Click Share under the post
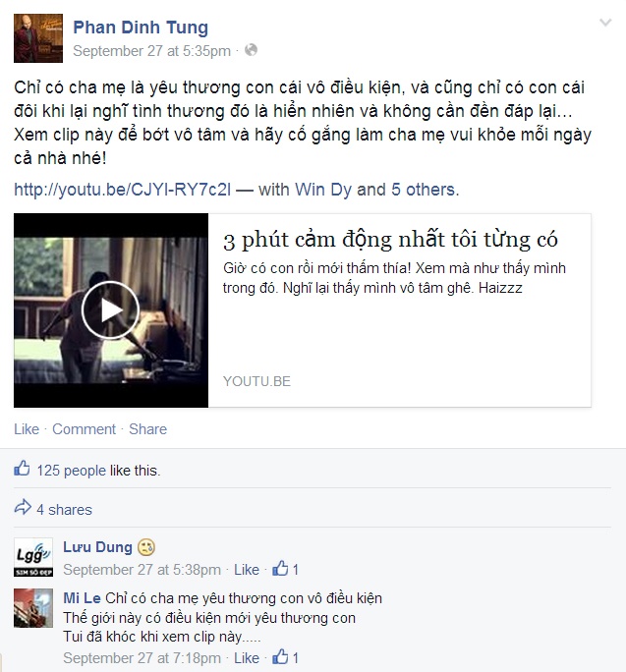This screenshot has width=626, height=672. [x=148, y=429]
